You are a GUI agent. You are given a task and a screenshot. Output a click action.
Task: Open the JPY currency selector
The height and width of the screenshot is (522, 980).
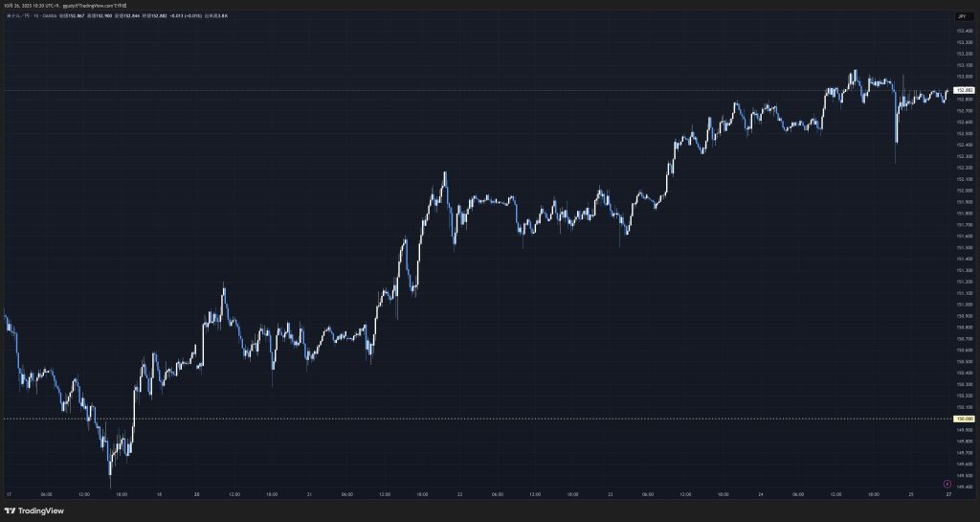pyautogui.click(x=962, y=16)
